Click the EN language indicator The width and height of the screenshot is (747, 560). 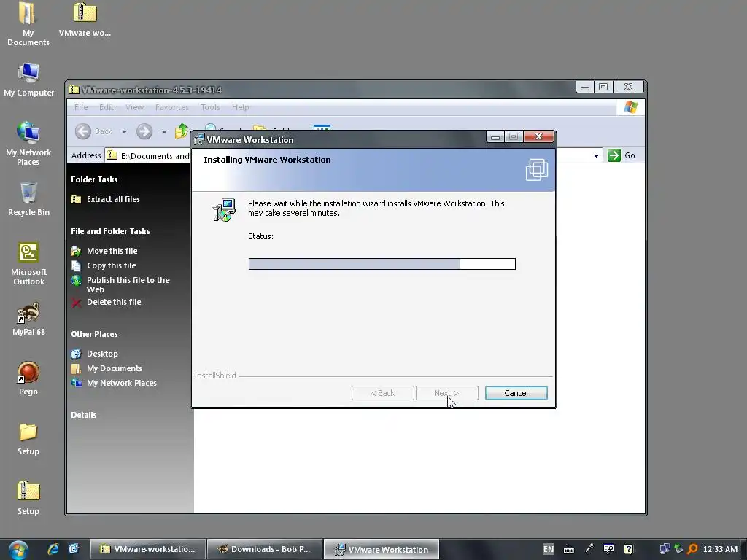[549, 549]
